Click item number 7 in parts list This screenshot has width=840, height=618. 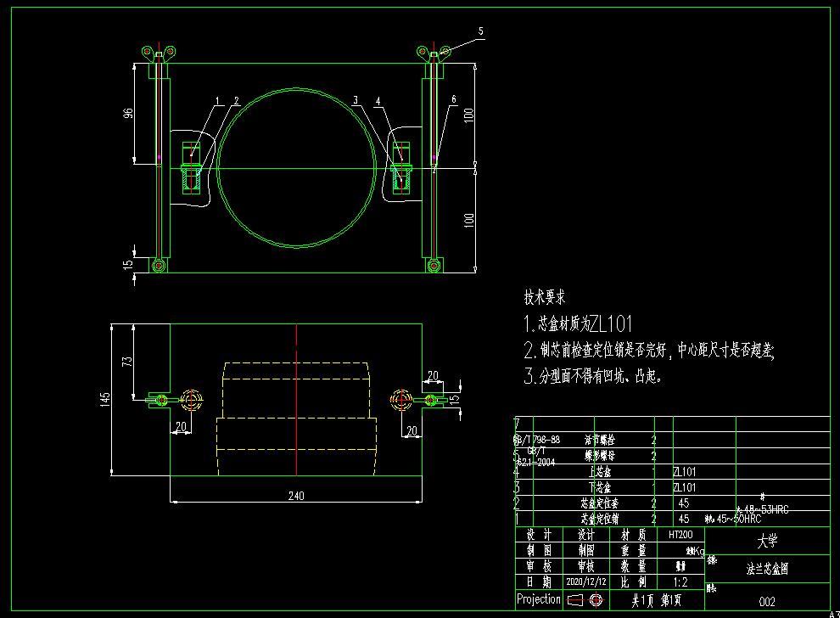coord(517,424)
